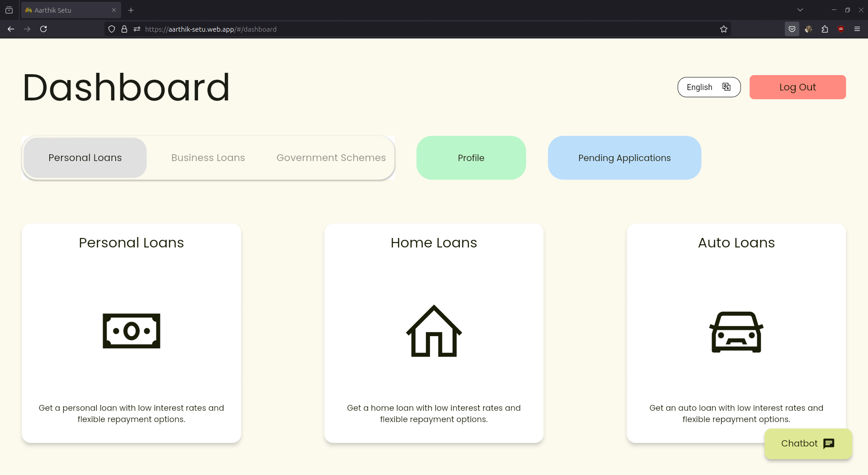Screen dimensions: 868x475
Task: Open the multicolor extension icon in toolbar
Action: pyautogui.click(x=808, y=29)
